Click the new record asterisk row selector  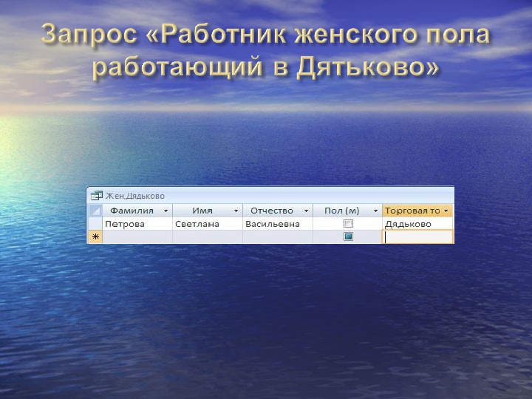coord(95,237)
